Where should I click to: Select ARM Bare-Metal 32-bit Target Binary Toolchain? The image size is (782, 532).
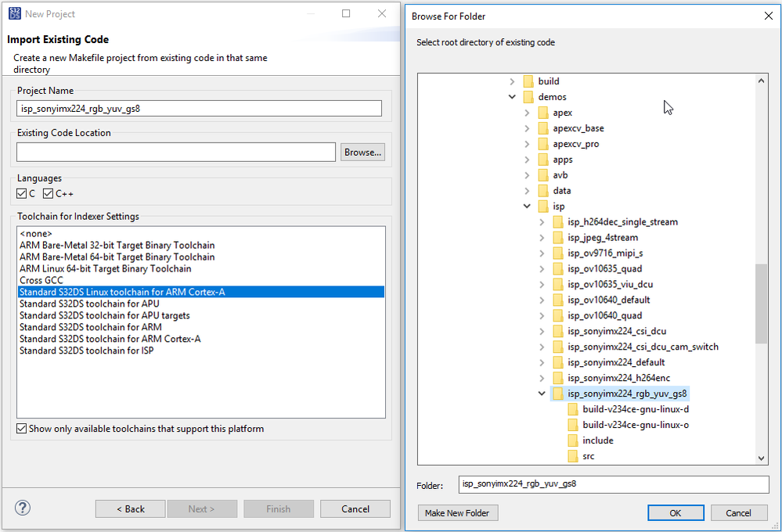coord(201,245)
